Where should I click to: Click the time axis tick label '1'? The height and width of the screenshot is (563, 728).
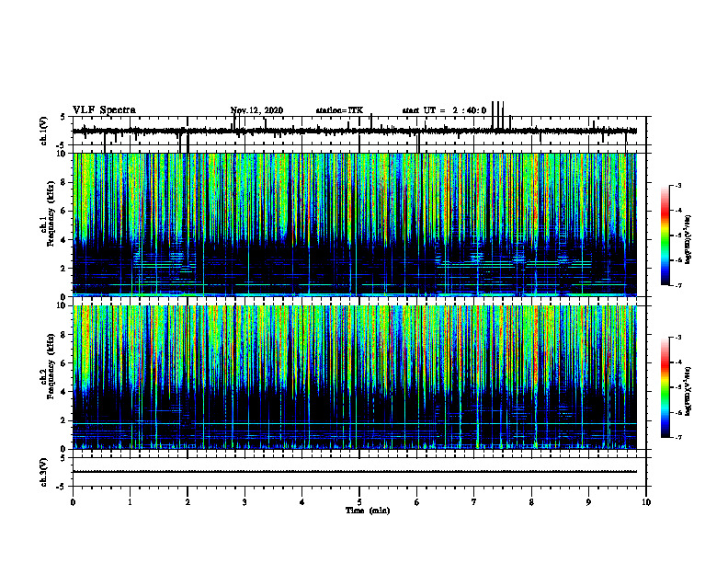[130, 502]
